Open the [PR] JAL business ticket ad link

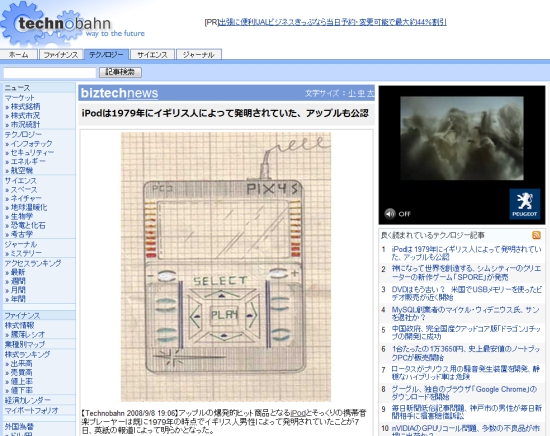click(332, 22)
